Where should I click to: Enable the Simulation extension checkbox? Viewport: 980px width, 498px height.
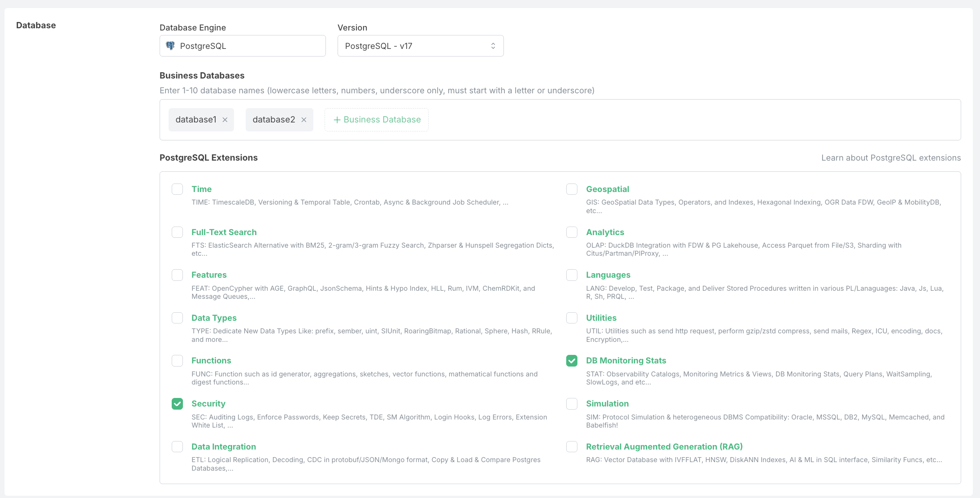pos(572,404)
